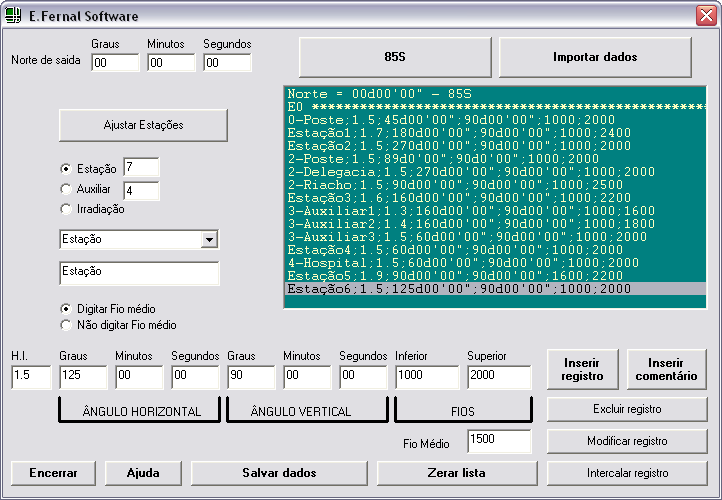This screenshot has height=500, width=722.
Task: Select the Estação radio button
Action: click(x=66, y=169)
